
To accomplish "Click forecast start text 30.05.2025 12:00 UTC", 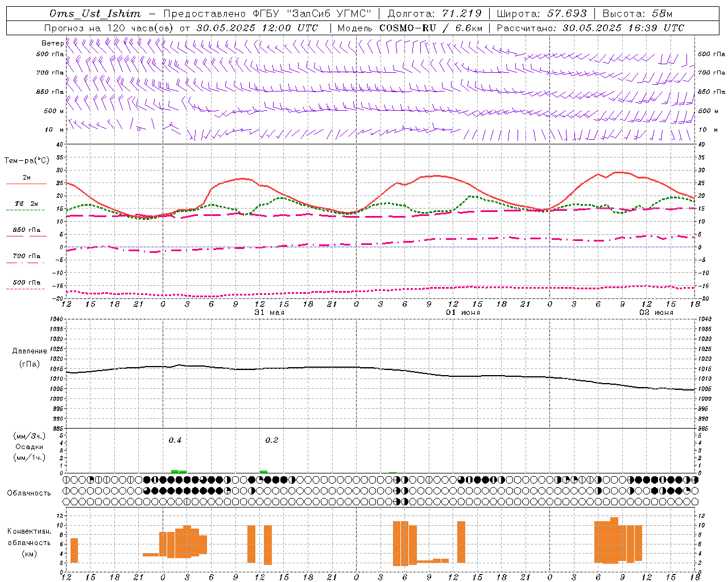I will click(x=257, y=28).
